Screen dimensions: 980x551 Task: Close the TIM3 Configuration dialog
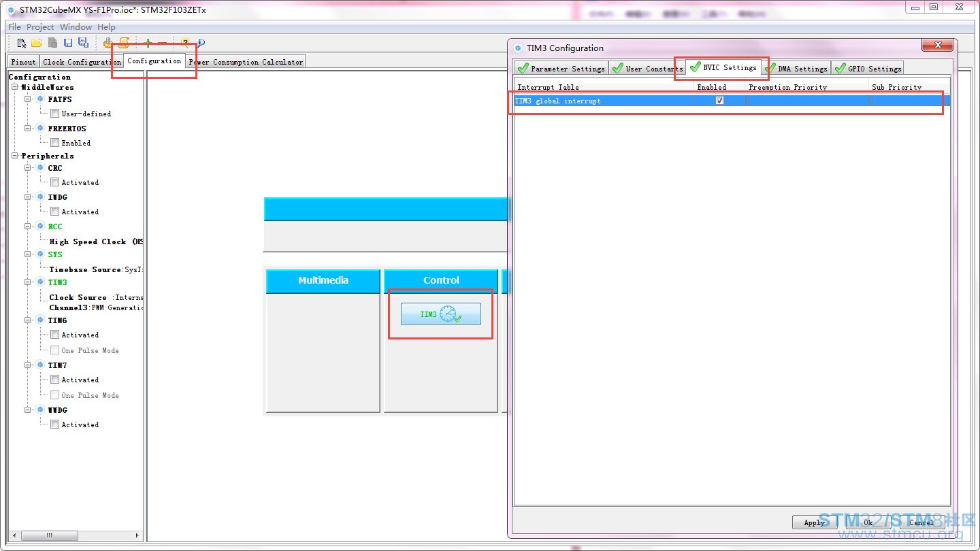tap(937, 46)
